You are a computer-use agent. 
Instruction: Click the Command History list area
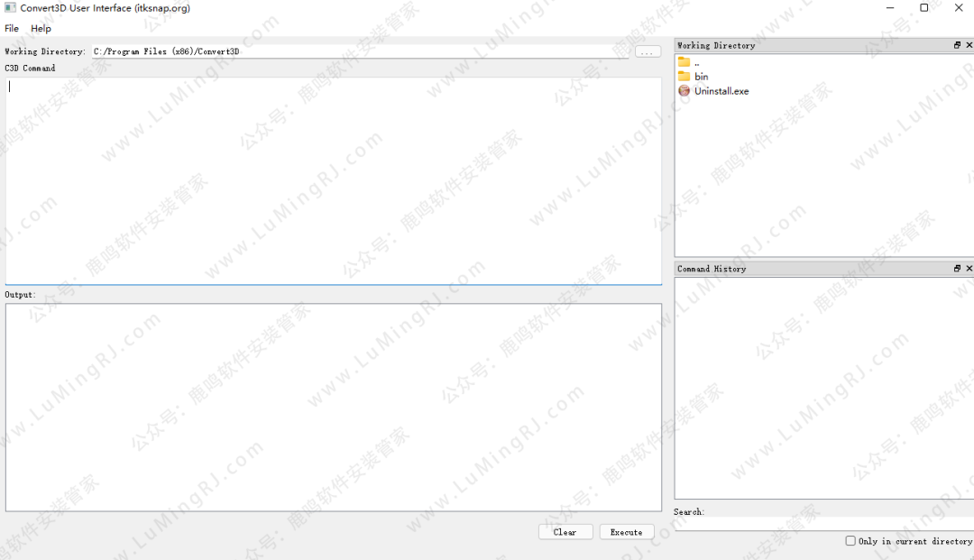(824, 388)
